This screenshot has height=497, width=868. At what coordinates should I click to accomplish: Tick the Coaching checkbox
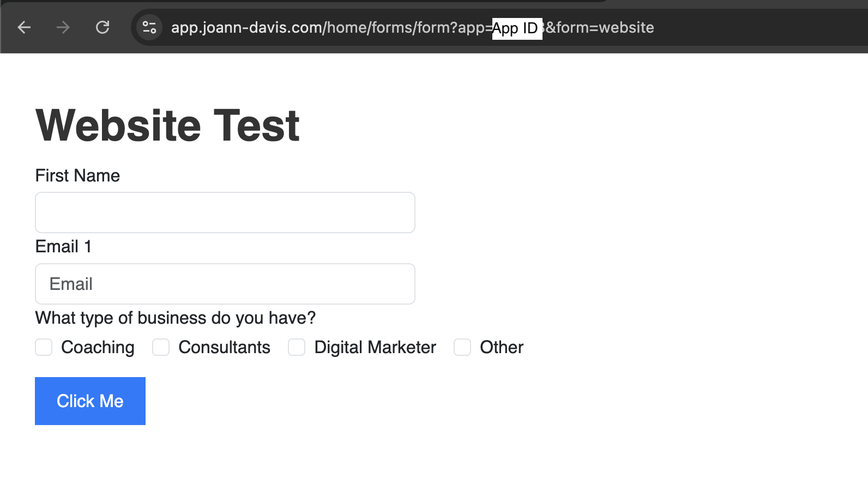[44, 347]
